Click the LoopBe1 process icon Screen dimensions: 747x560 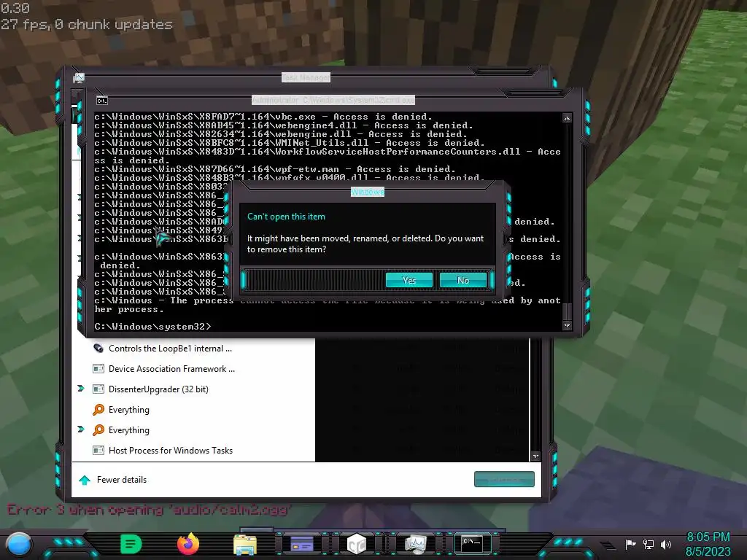coord(98,348)
